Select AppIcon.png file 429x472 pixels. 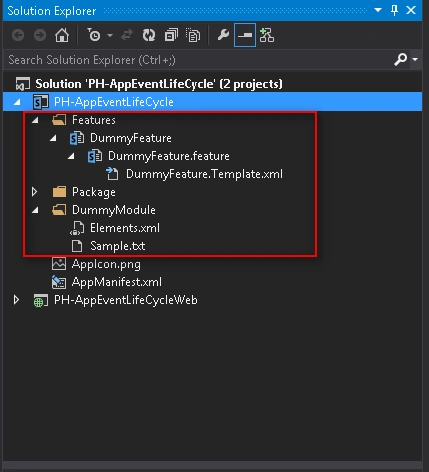[106, 264]
